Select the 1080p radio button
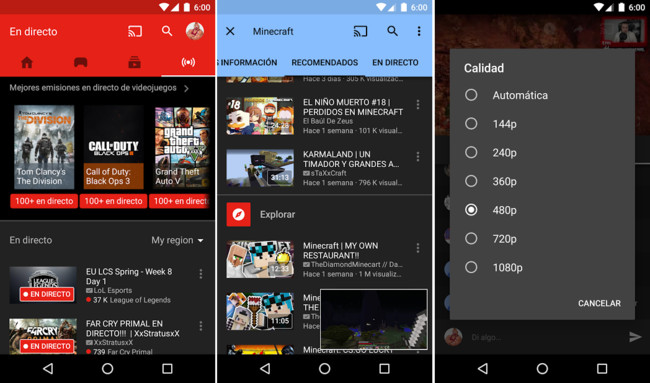This screenshot has width=650, height=383. coord(471,267)
